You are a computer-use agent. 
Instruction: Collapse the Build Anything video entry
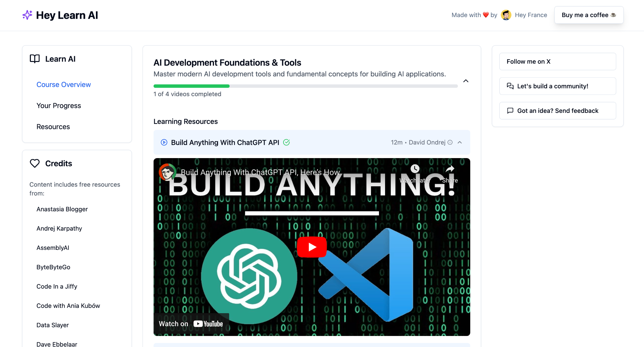[x=460, y=142]
